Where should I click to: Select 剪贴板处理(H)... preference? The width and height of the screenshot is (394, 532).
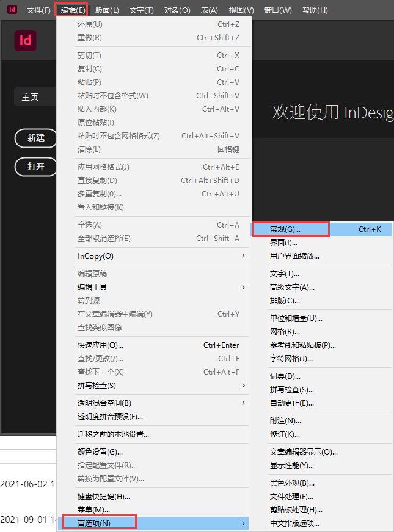pos(321,510)
